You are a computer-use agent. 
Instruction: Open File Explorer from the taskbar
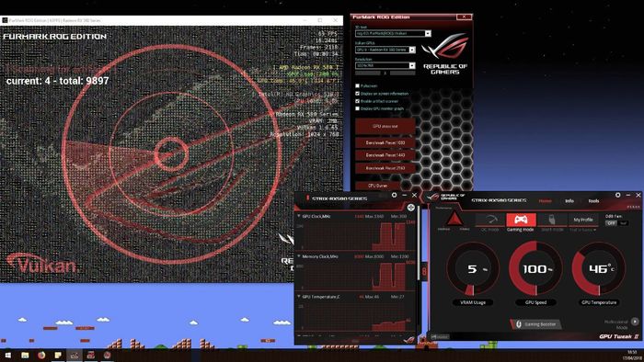25,355
